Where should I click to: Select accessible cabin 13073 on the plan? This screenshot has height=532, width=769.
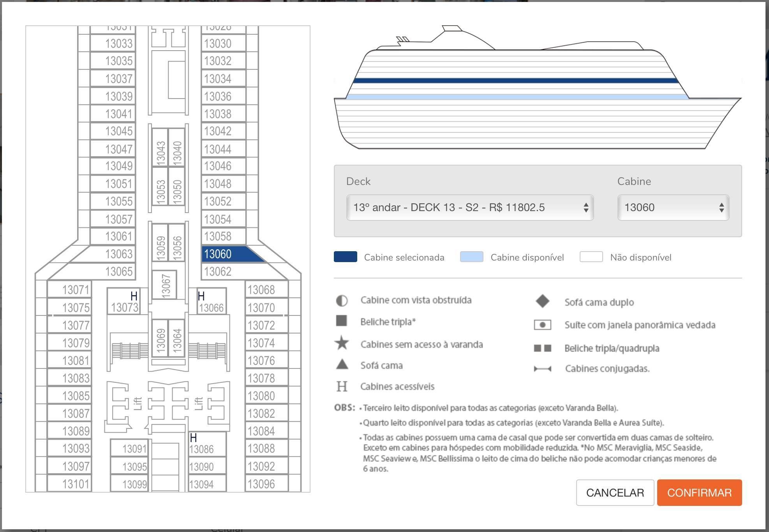(x=124, y=301)
